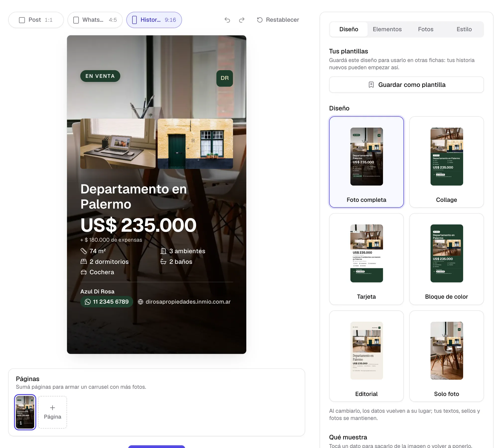Undo the last change with the undo arrow

[x=227, y=20]
